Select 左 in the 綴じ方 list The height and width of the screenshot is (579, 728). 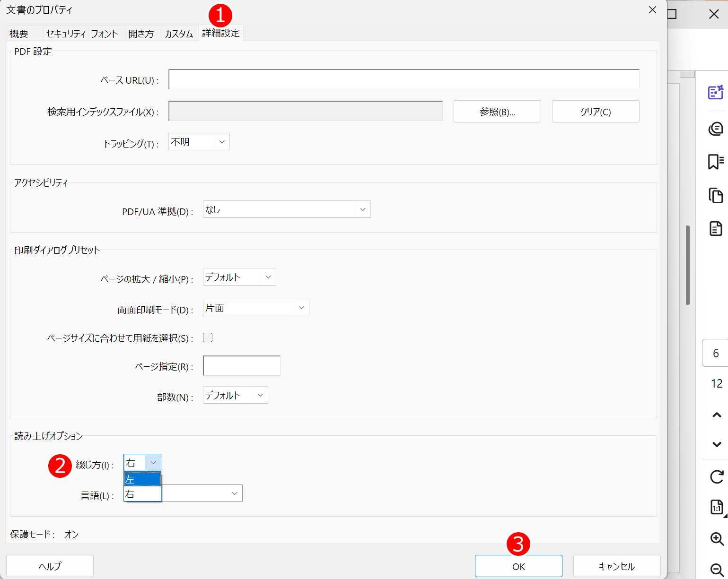click(142, 480)
